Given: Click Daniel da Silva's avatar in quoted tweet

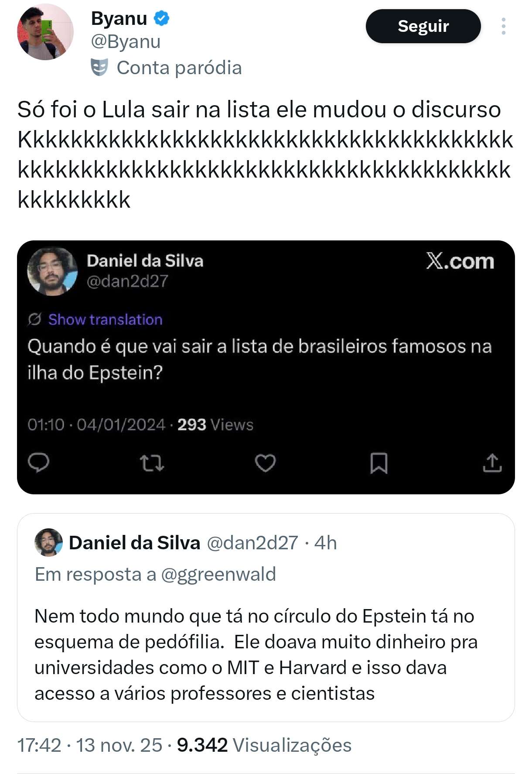Looking at the screenshot, I should tap(48, 542).
